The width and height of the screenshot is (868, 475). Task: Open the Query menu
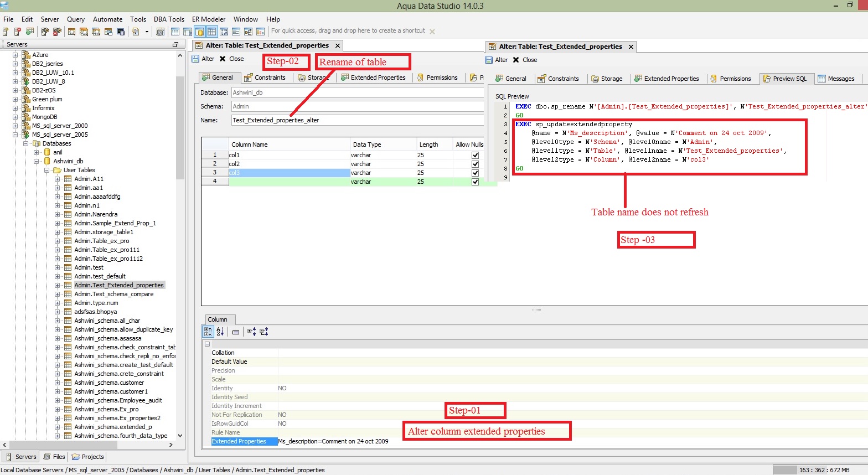pyautogui.click(x=76, y=19)
